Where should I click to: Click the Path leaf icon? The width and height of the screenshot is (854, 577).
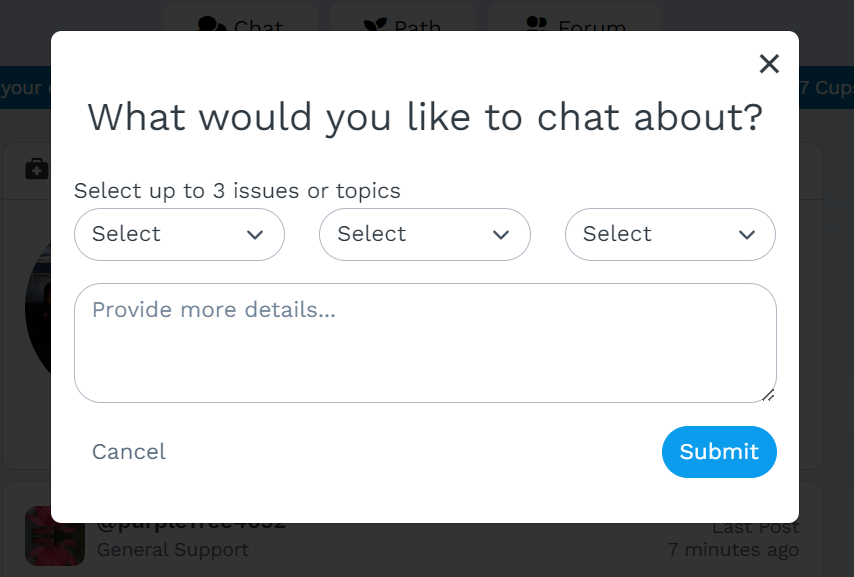click(x=375, y=24)
